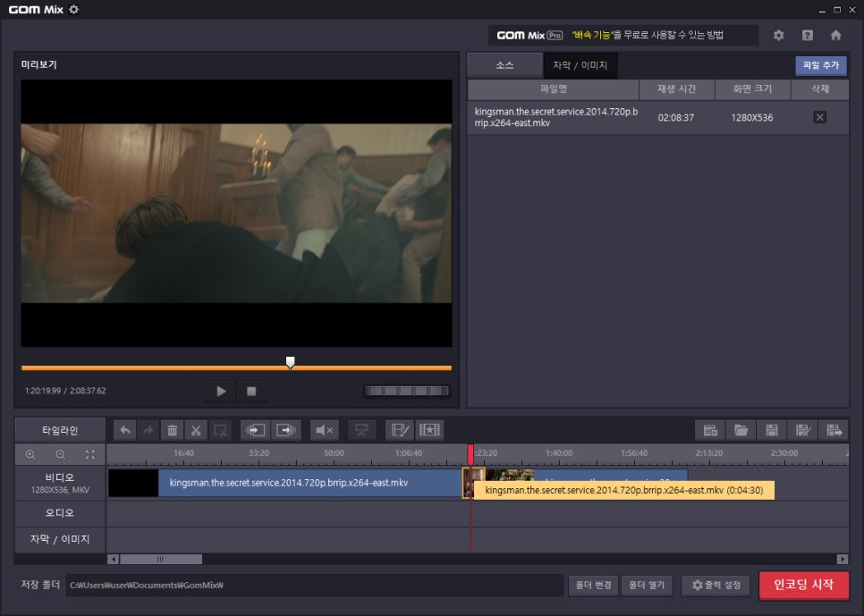The height and width of the screenshot is (616, 864).
Task: Switch to the 자막 / 이미지 tab
Action: point(580,65)
